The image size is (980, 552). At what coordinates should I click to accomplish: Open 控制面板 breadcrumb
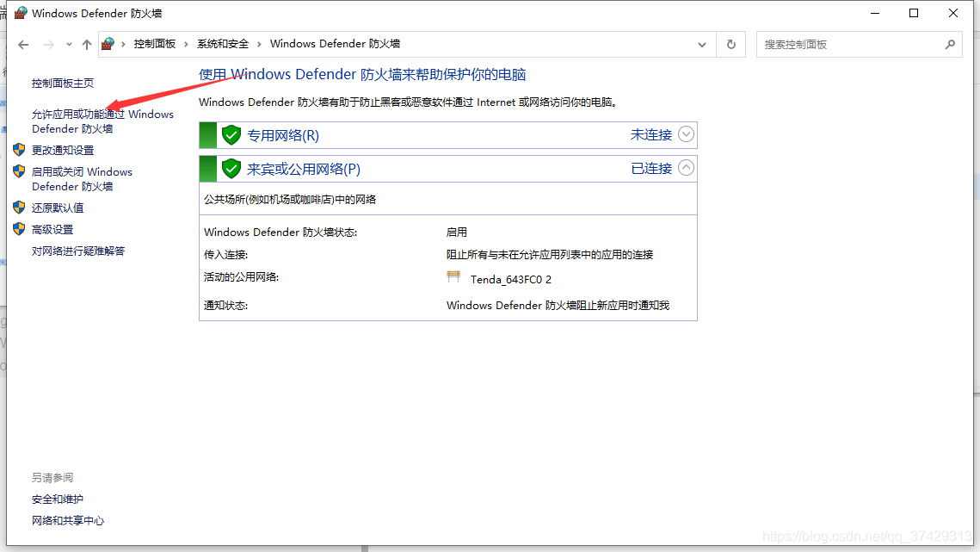click(154, 44)
